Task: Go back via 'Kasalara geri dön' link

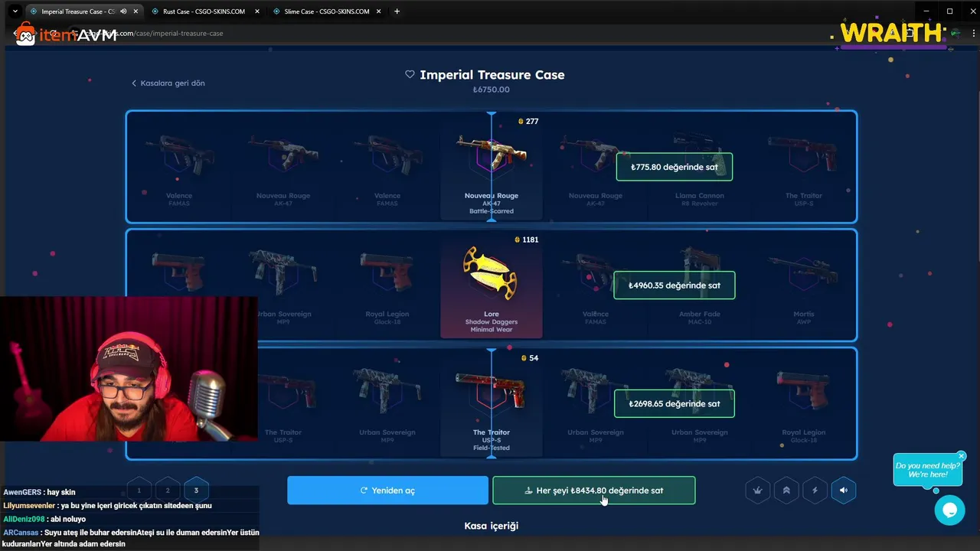Action: coord(168,83)
